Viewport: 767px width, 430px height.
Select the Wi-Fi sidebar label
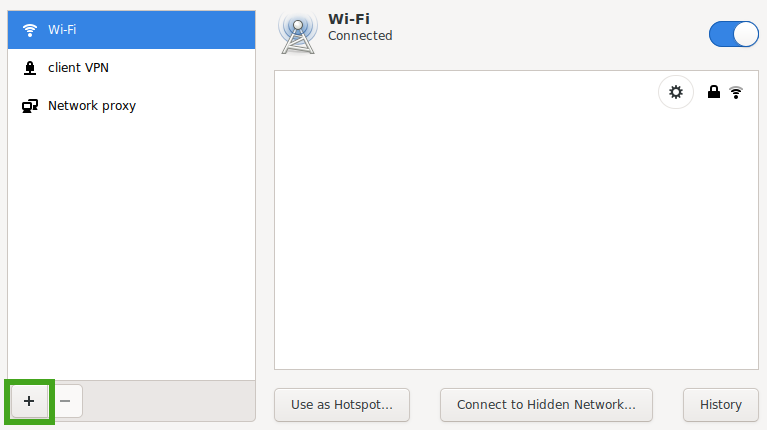click(x=62, y=29)
